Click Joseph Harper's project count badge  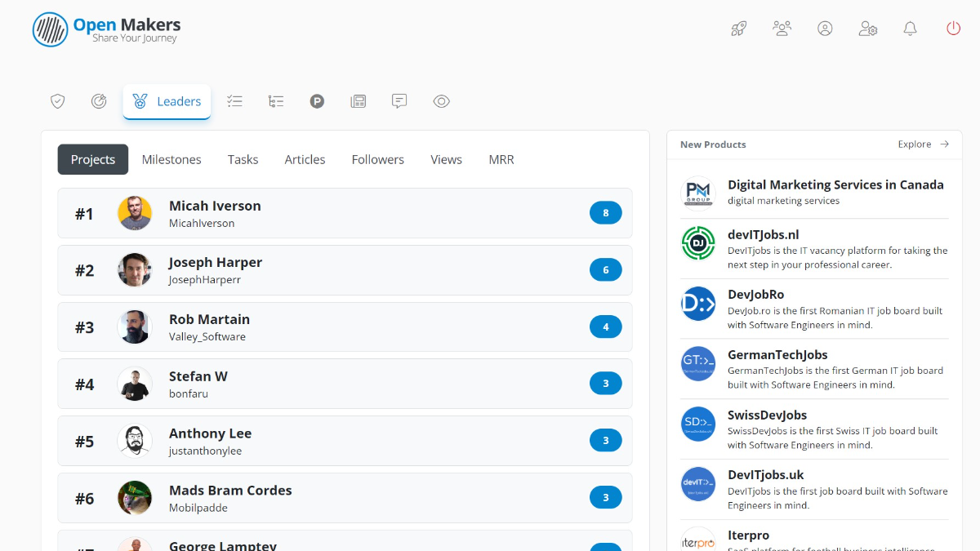(605, 270)
